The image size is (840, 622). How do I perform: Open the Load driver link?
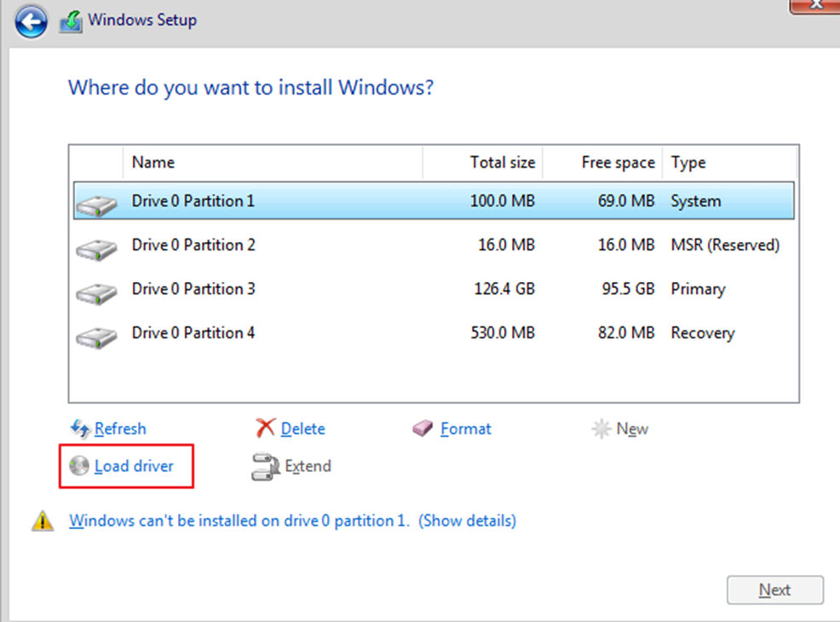[x=134, y=466]
